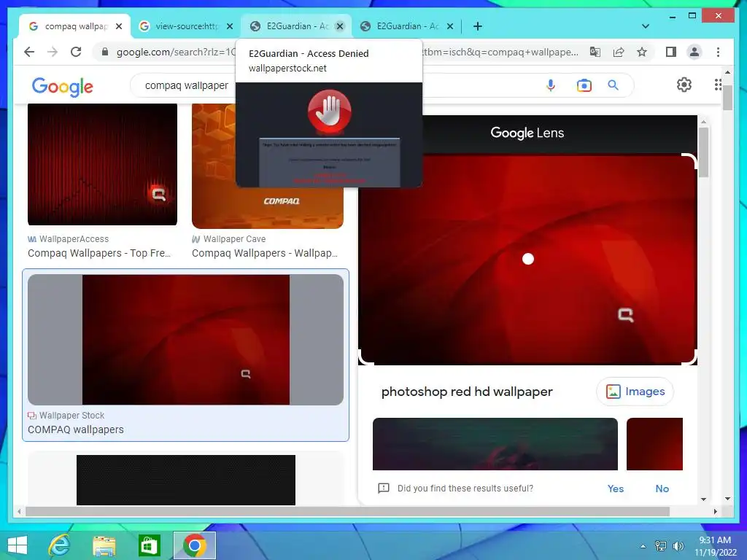747x560 pixels.
Task: Select the orange COMPAQ Wallpaper Cave thumbnail
Action: click(x=267, y=208)
